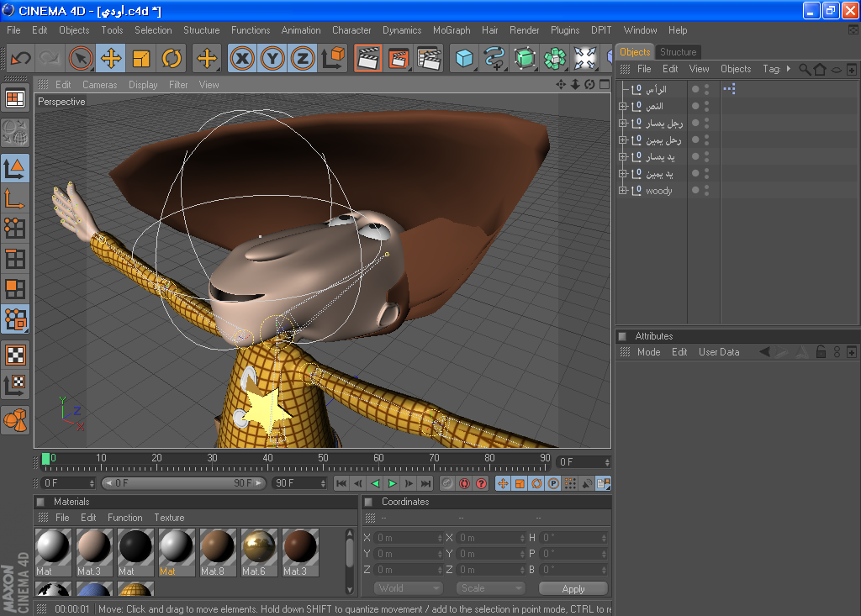This screenshot has width=861, height=616.
Task: Go to start of animation
Action: point(341,483)
